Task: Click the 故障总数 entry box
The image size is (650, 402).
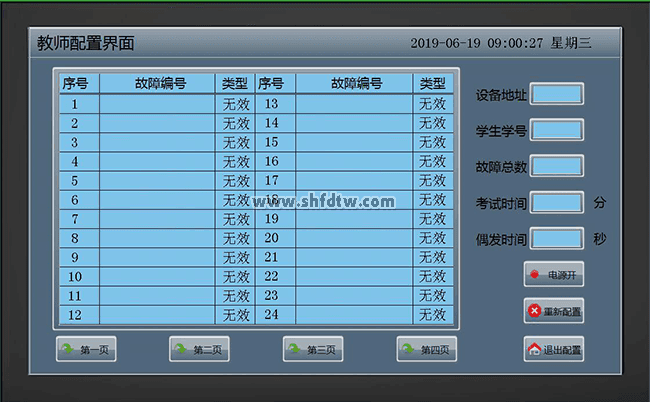Action: (x=556, y=166)
